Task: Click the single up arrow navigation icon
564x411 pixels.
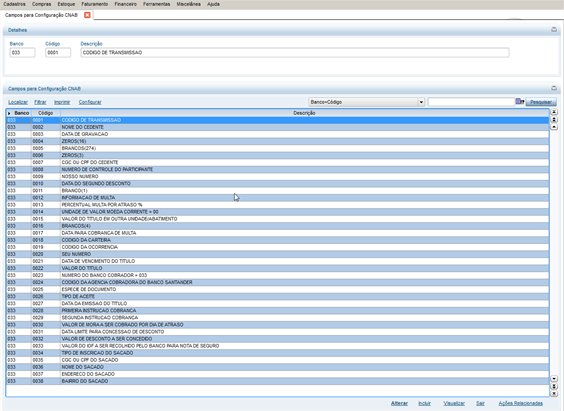Action: click(x=554, y=127)
